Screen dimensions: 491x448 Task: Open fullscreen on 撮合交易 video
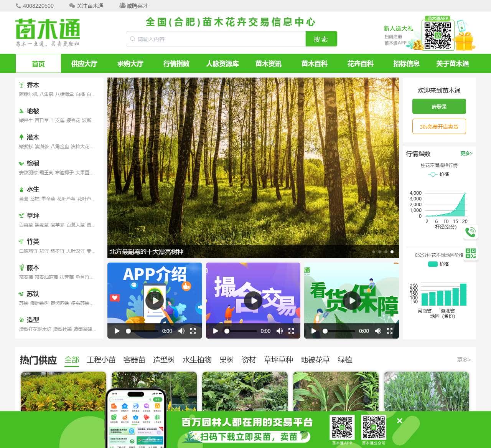click(291, 331)
